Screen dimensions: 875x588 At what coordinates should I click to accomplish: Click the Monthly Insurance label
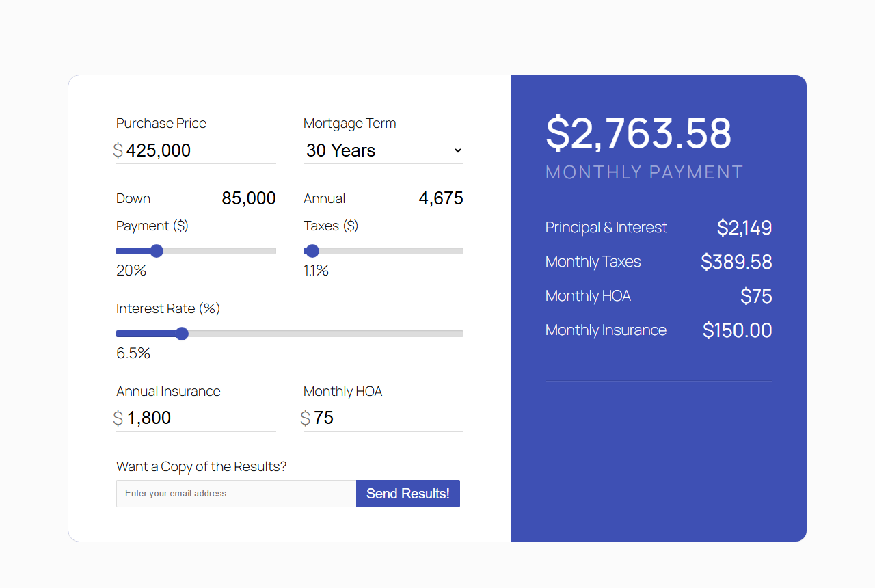coord(606,330)
